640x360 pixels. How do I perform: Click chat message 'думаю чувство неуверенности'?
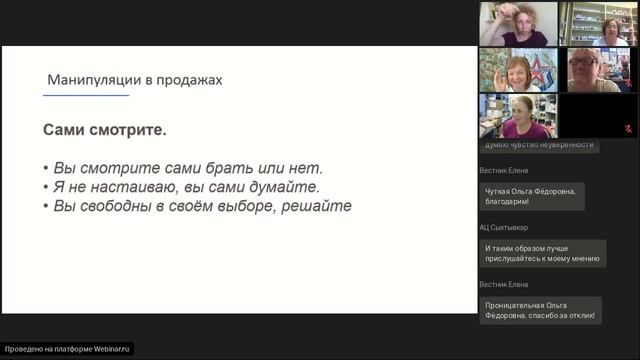[539, 146]
